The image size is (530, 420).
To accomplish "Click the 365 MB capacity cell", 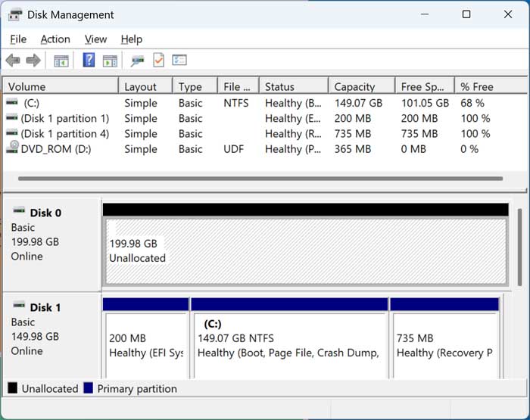I will (x=353, y=149).
